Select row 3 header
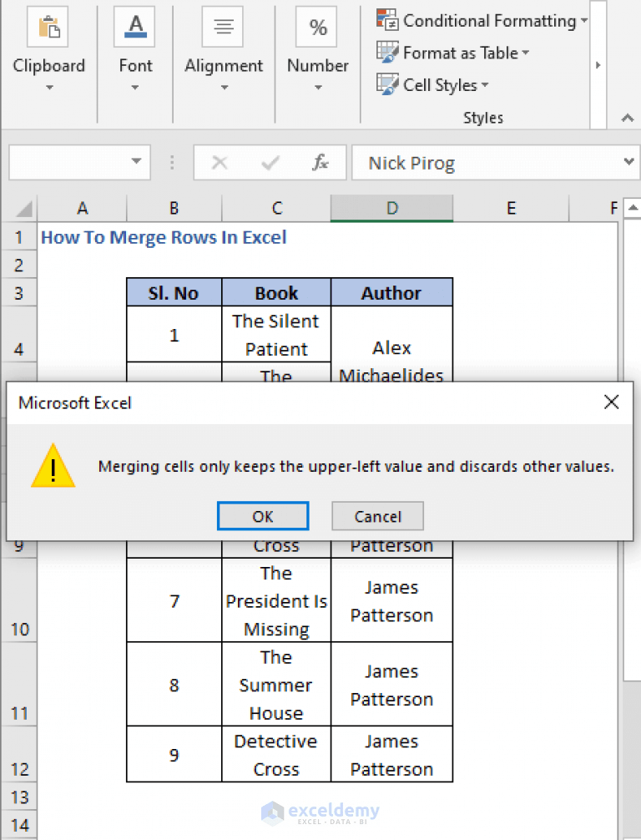 pos(18,292)
